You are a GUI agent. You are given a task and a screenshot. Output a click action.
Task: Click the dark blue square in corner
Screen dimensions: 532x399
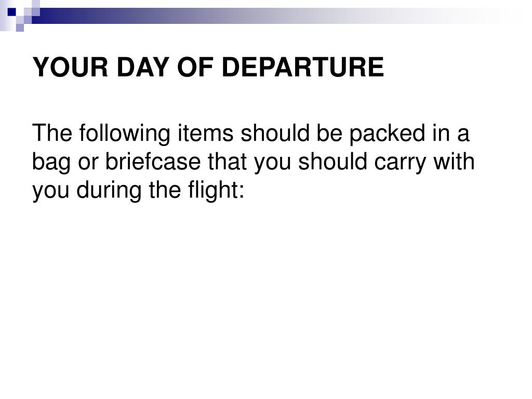point(12,12)
